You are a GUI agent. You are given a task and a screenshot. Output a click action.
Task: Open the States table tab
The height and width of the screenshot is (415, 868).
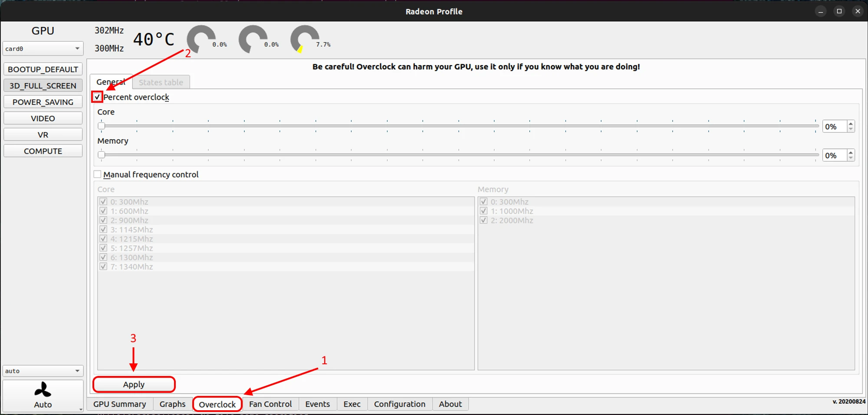[161, 82]
